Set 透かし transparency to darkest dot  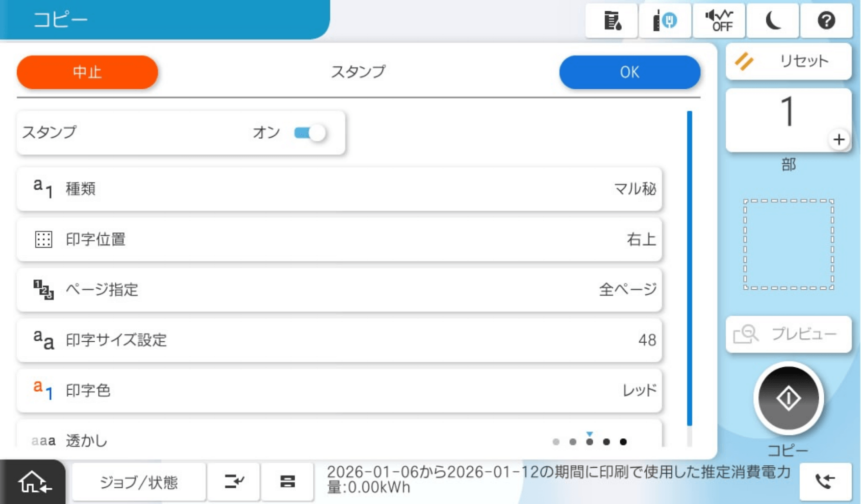pos(623,442)
